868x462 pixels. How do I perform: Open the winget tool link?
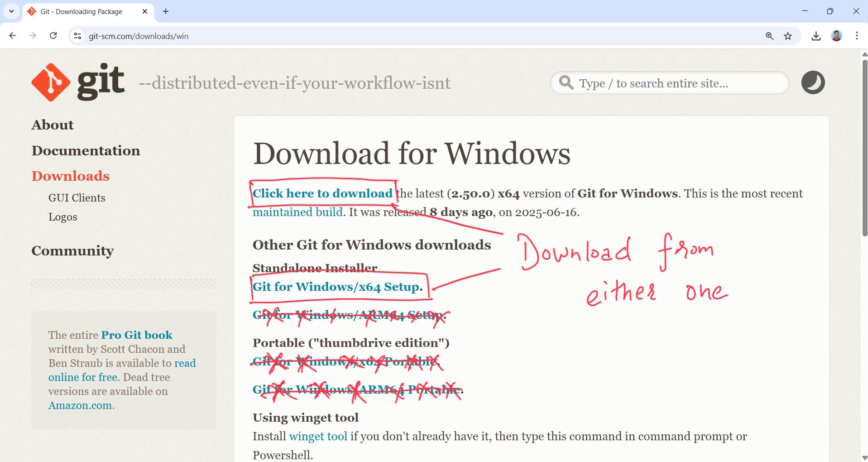tap(318, 436)
